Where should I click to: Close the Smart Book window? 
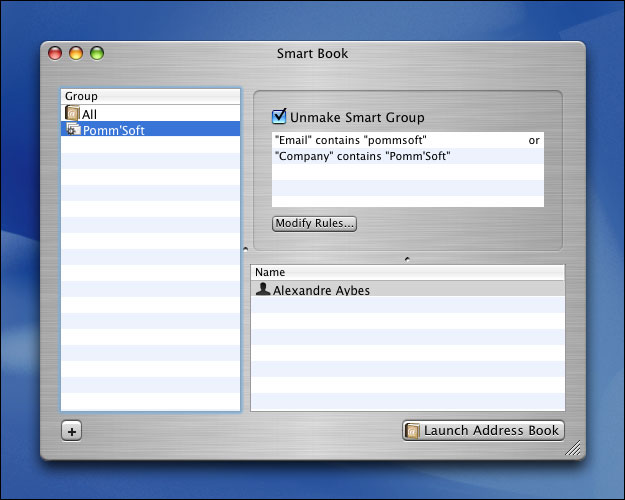point(55,53)
